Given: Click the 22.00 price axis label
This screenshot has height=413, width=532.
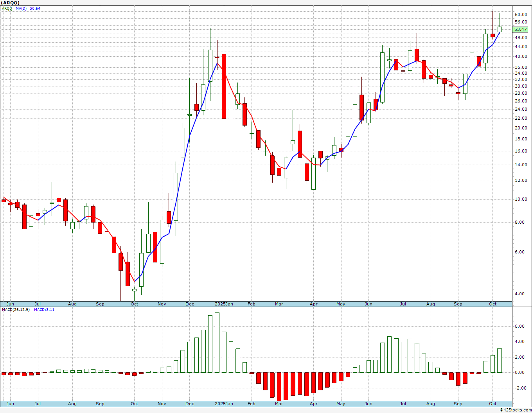Looking at the screenshot, I should click(x=521, y=118).
